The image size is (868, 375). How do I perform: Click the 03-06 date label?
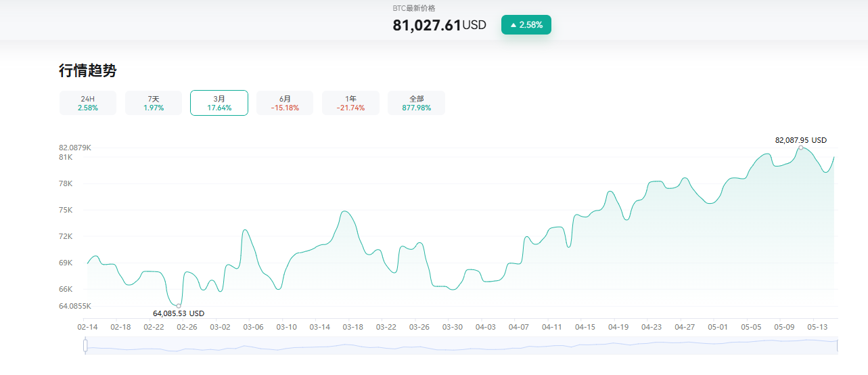253,327
